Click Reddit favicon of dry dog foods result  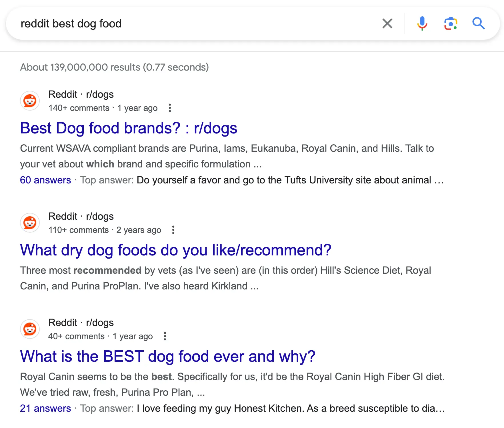click(30, 223)
